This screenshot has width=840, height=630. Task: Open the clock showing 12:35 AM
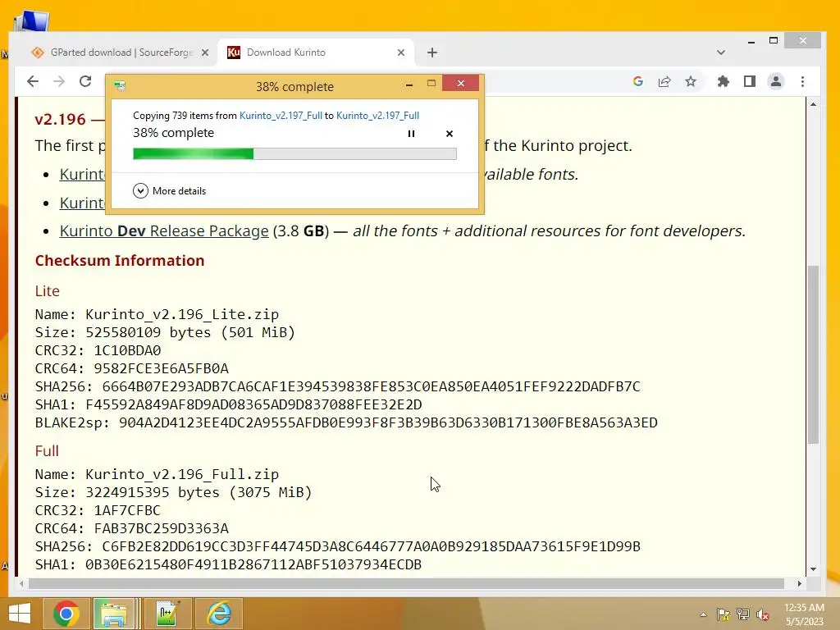[x=804, y=614]
